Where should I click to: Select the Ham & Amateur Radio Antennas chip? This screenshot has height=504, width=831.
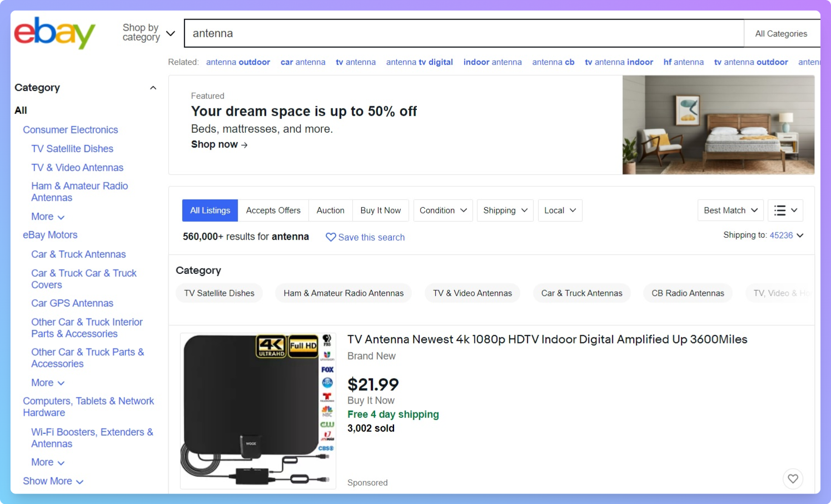pos(344,293)
